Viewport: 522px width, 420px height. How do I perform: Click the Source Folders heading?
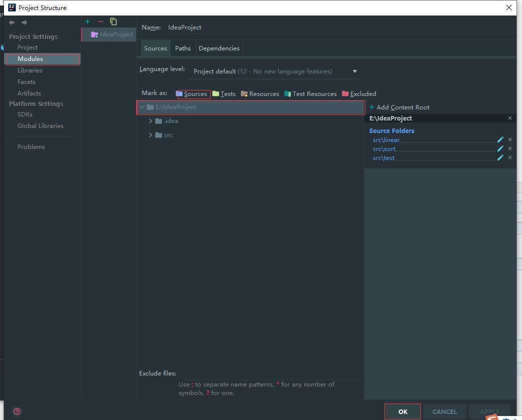coord(392,130)
